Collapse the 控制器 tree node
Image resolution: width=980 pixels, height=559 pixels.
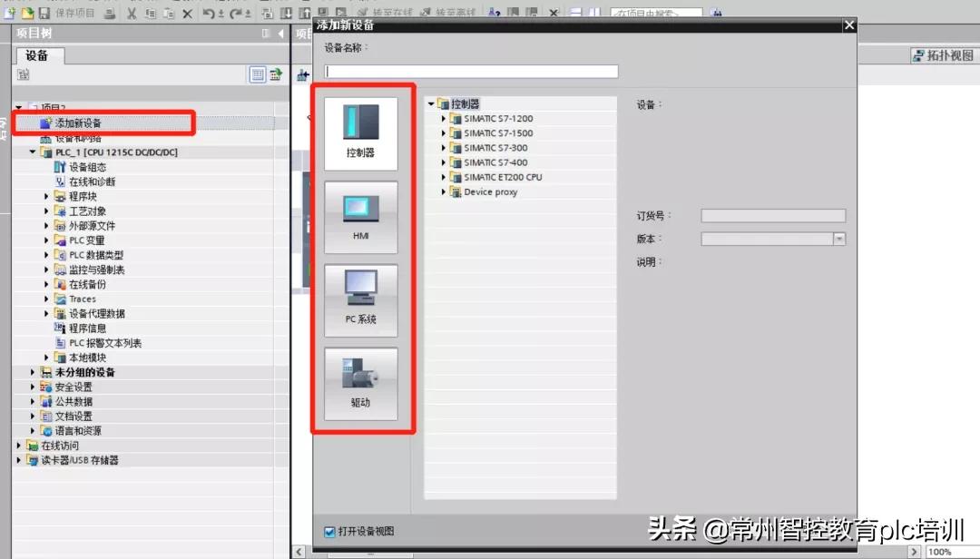(430, 103)
